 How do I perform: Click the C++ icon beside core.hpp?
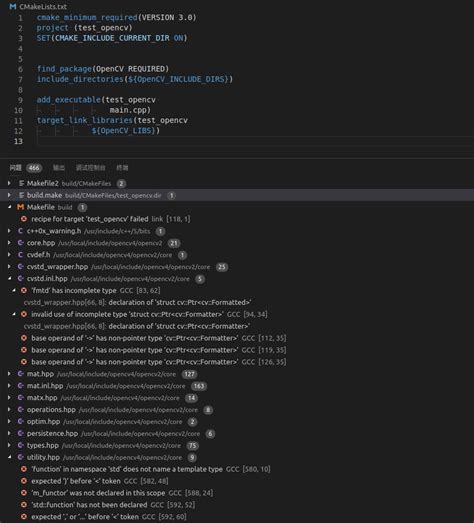point(20,243)
